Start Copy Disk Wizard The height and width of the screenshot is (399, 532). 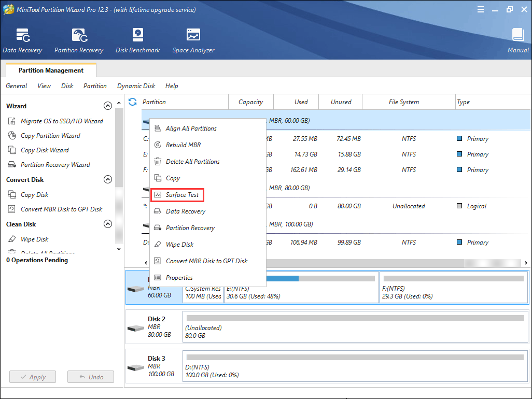[x=38, y=150]
